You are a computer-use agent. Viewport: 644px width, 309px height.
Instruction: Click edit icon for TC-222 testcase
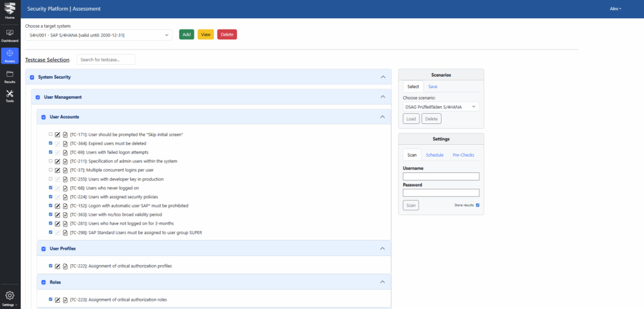[x=58, y=266]
